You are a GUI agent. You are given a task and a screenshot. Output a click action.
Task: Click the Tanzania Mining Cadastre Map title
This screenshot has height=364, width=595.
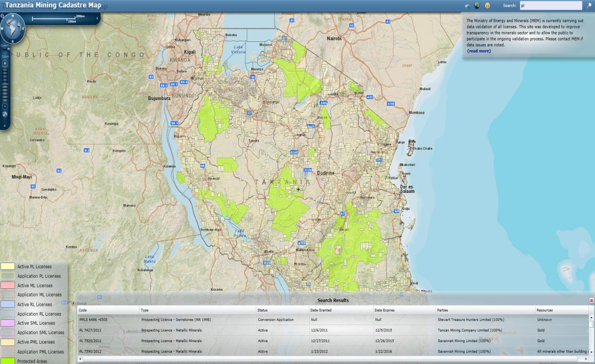click(x=53, y=5)
